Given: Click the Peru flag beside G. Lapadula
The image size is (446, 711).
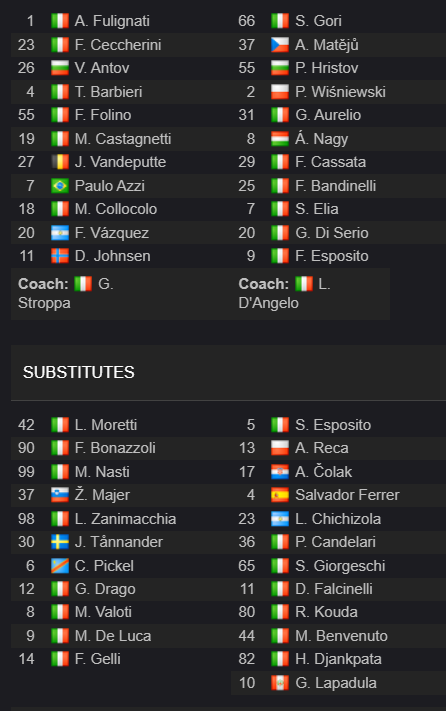Looking at the screenshot, I should coord(280,682).
